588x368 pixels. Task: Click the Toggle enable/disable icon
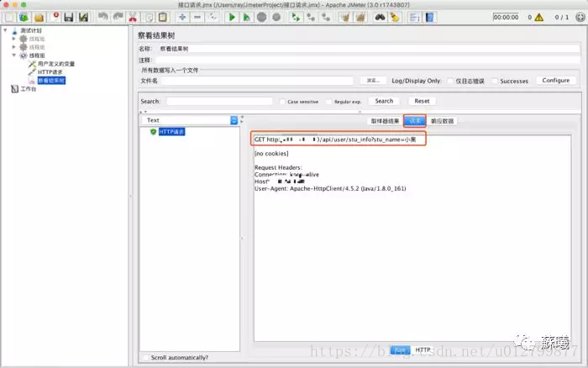(x=213, y=18)
